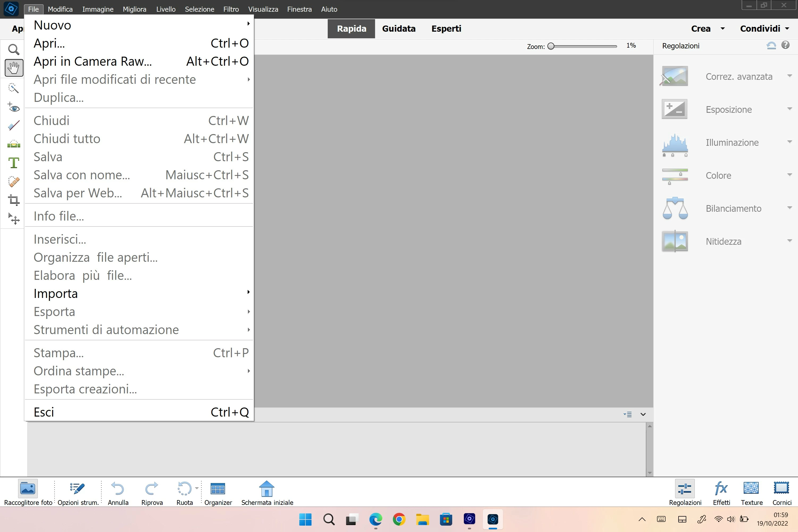The image size is (798, 532).
Task: Toggle the Regolazioni panel button
Action: click(685, 493)
